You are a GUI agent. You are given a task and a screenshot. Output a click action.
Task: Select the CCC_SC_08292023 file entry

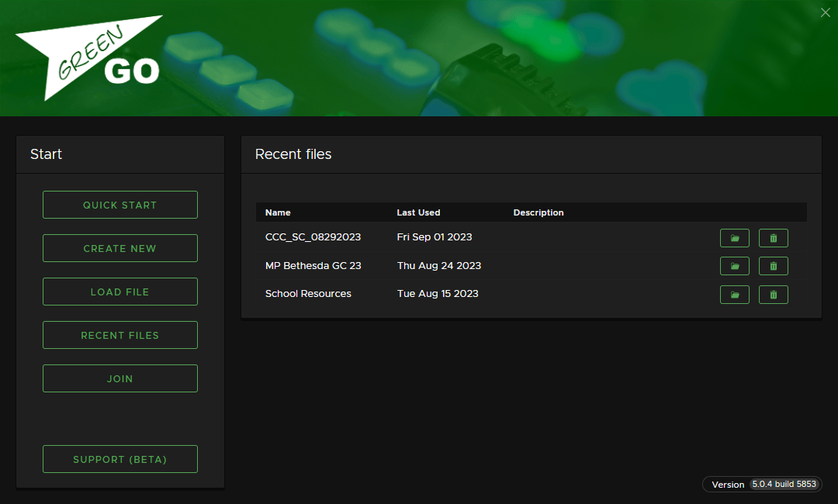coord(313,237)
